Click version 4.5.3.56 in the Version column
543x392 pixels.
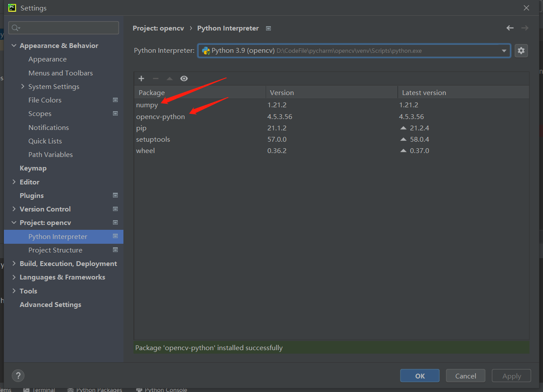[x=280, y=116]
